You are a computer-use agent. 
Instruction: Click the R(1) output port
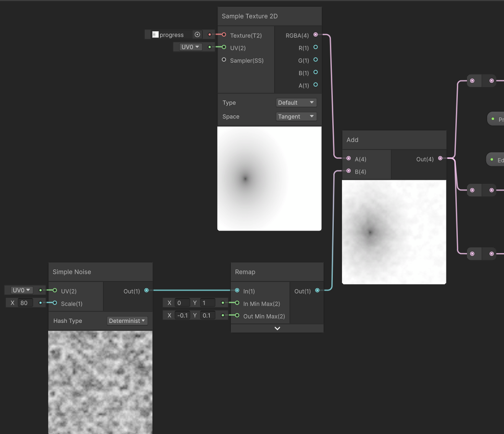pyautogui.click(x=315, y=47)
